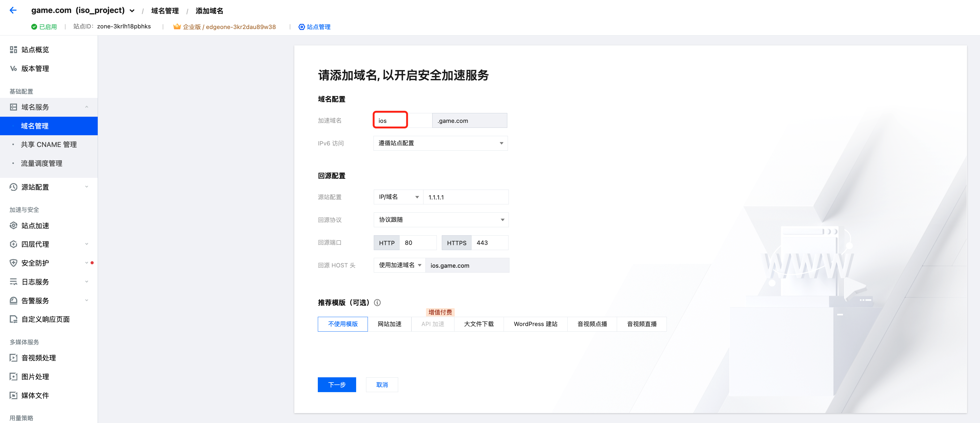Open 流量调度管理 menu item
Screen dimensions: 980x423
41,163
